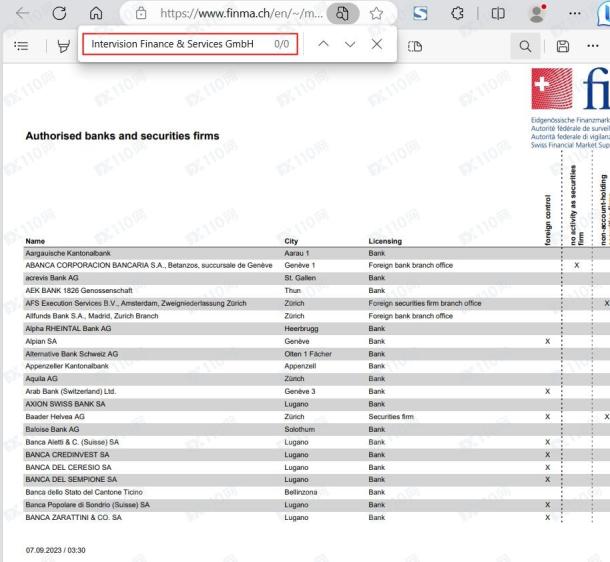Select Banca dello Stato del Cantone Ticino
Screen dimensions: 610x562
click(84, 492)
